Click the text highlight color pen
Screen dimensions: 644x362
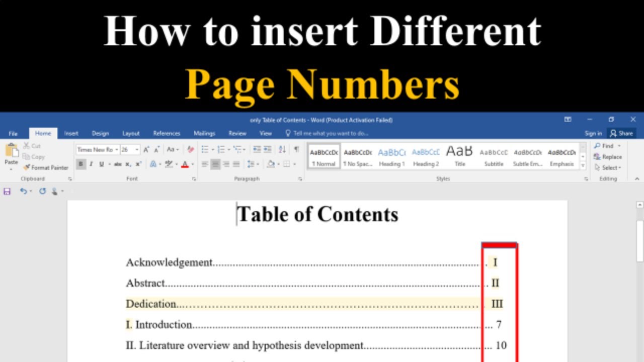click(x=168, y=164)
